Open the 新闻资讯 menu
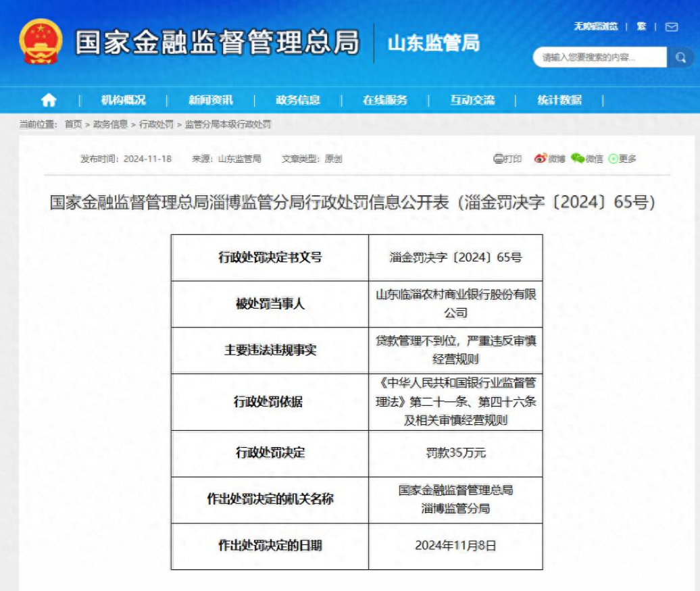This screenshot has width=700, height=591. coord(211,100)
